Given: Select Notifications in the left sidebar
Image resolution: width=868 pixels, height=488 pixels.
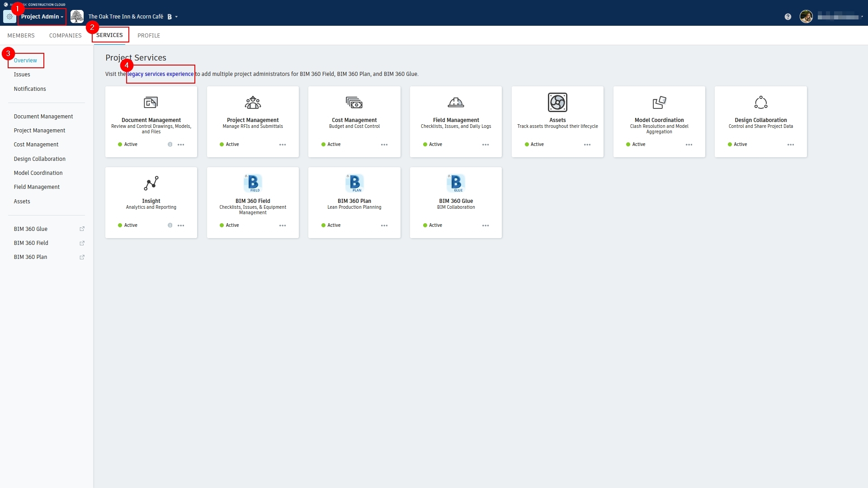Looking at the screenshot, I should pos(30,89).
